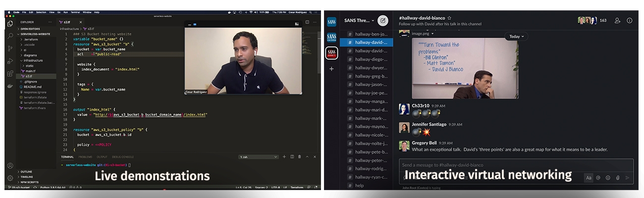Star the #hallway-david-bianco channel

tap(449, 18)
